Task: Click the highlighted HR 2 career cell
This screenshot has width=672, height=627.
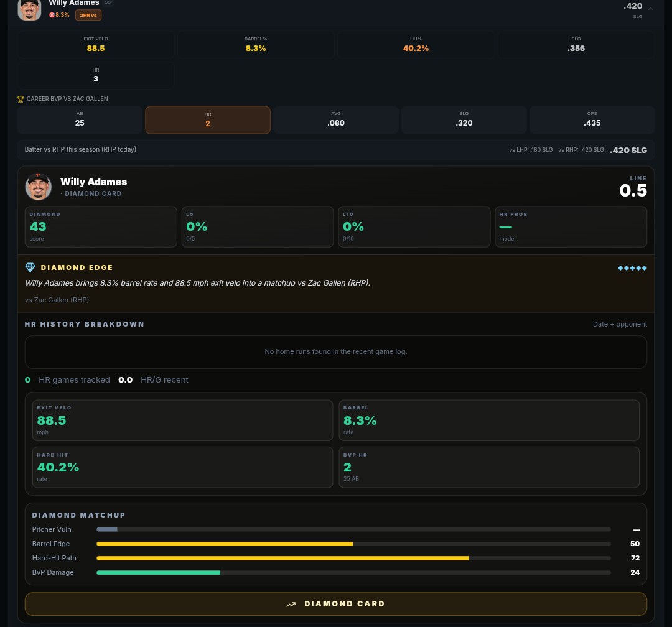Action: 208,120
